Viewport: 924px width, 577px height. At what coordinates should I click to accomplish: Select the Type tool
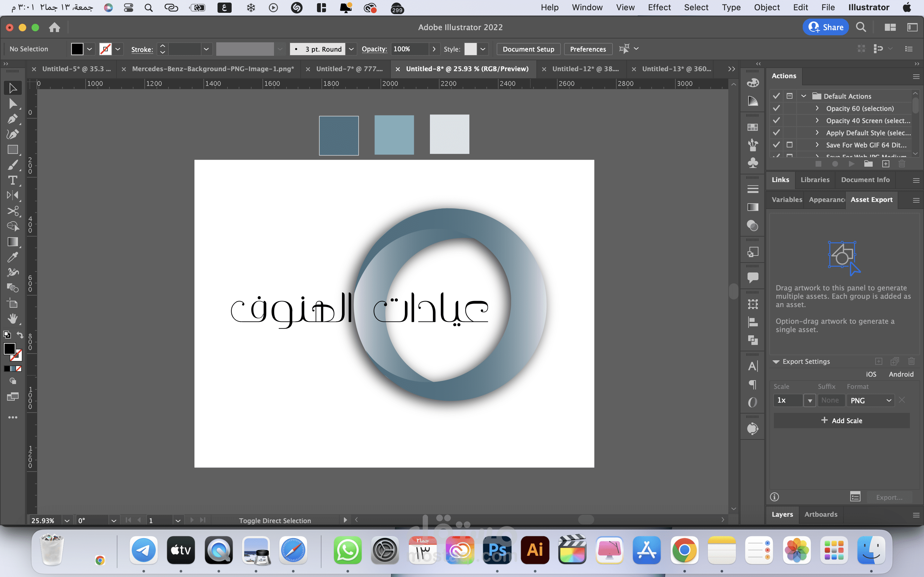pyautogui.click(x=13, y=180)
